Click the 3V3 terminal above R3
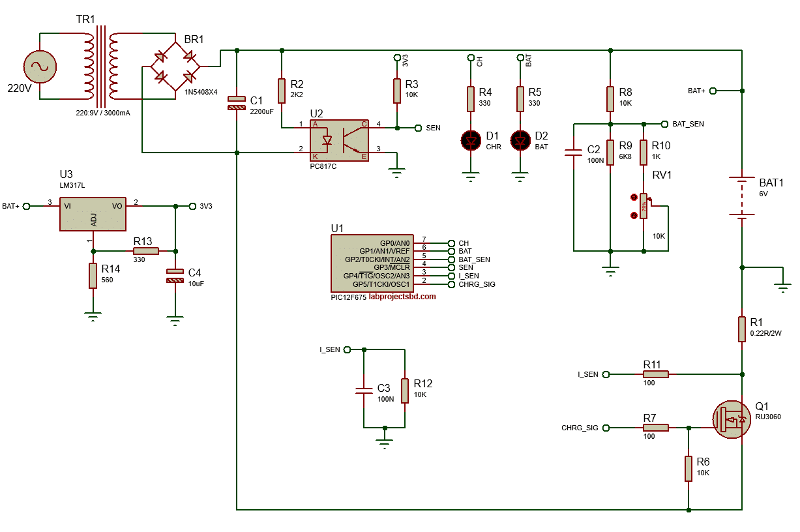The width and height of the screenshot is (800, 532). (x=396, y=57)
